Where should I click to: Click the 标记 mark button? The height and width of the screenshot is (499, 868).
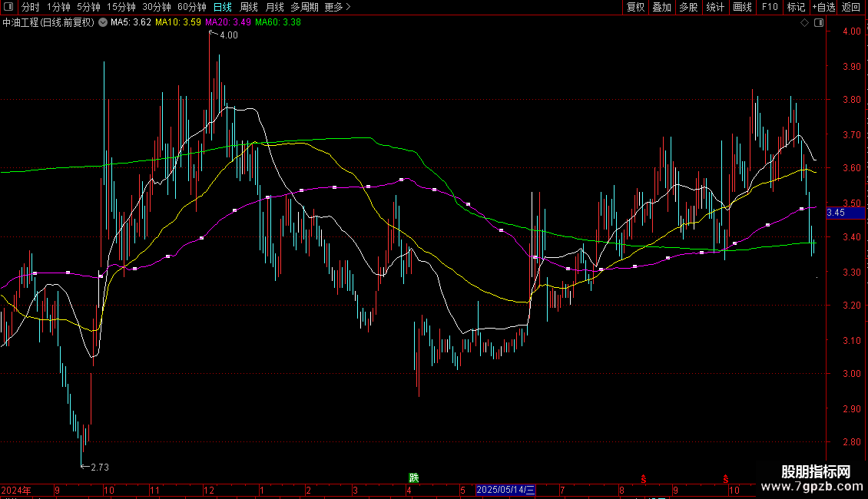796,7
